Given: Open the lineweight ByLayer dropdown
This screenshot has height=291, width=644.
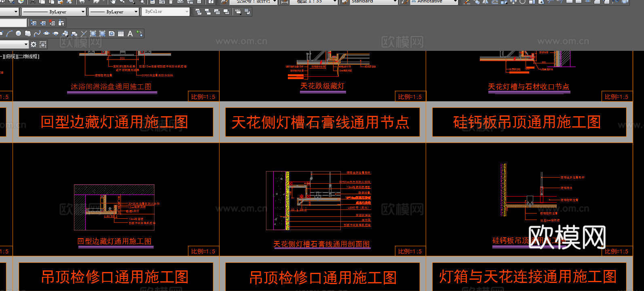Looking at the screenshot, I should [x=114, y=12].
